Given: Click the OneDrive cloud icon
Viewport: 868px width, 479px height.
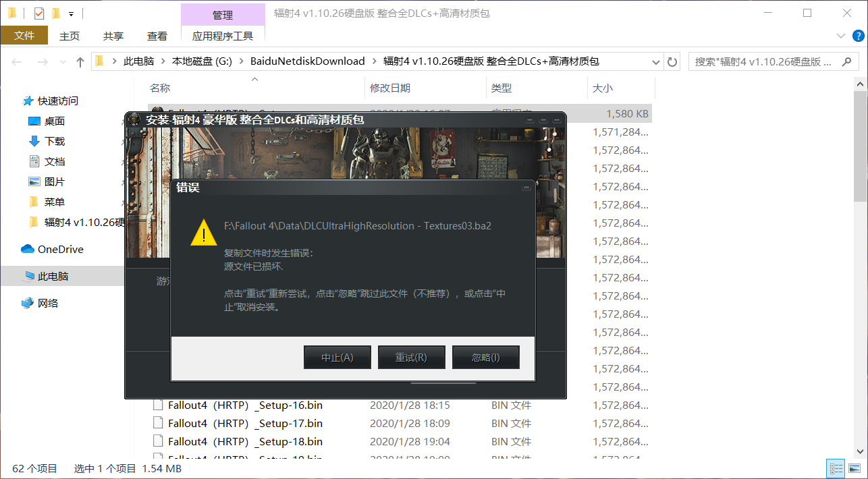Looking at the screenshot, I should 28,250.
